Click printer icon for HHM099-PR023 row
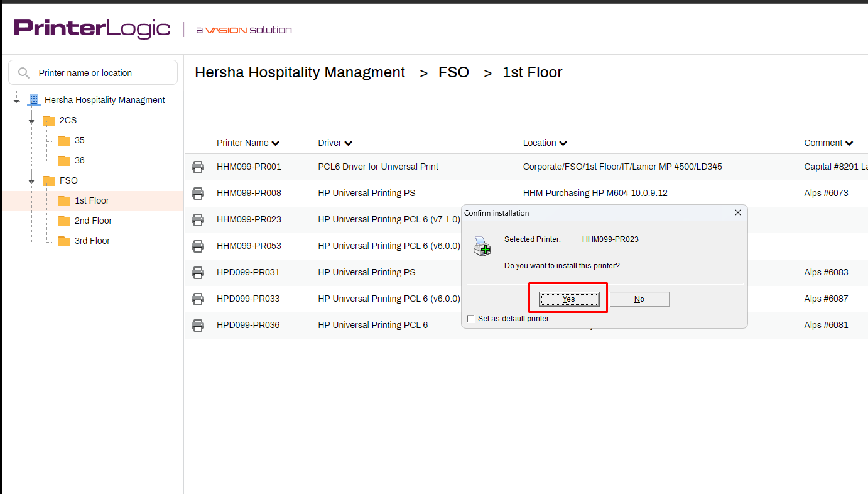The height and width of the screenshot is (494, 868). coord(198,219)
